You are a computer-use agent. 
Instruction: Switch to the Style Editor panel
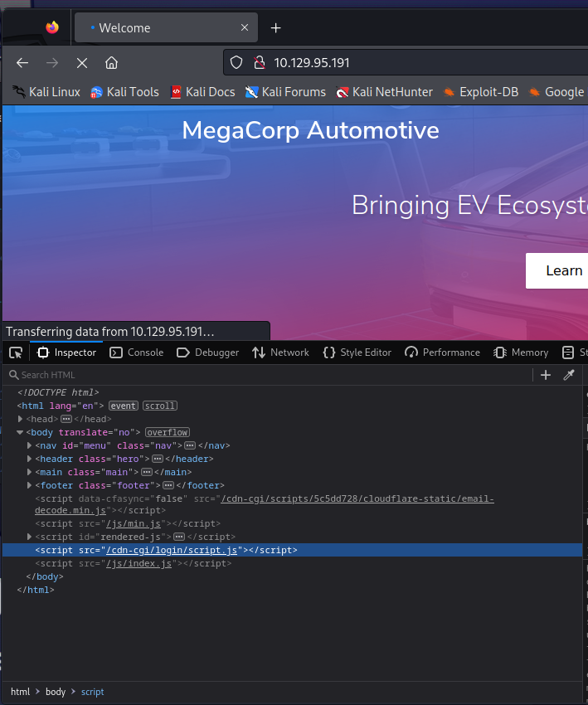pos(357,352)
